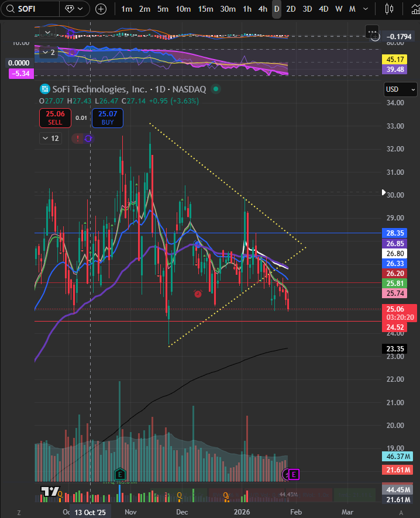420x518 pixels.
Task: Click the green market status dot
Action: (x=216, y=89)
